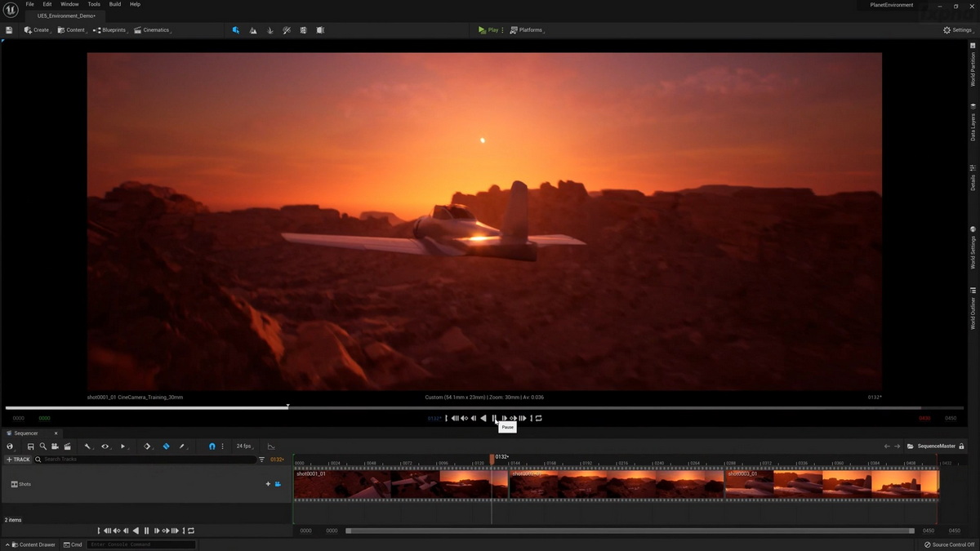Screen dimensions: 980x551
Task: Open Sequencer world/globe options icon
Action: (x=10, y=447)
